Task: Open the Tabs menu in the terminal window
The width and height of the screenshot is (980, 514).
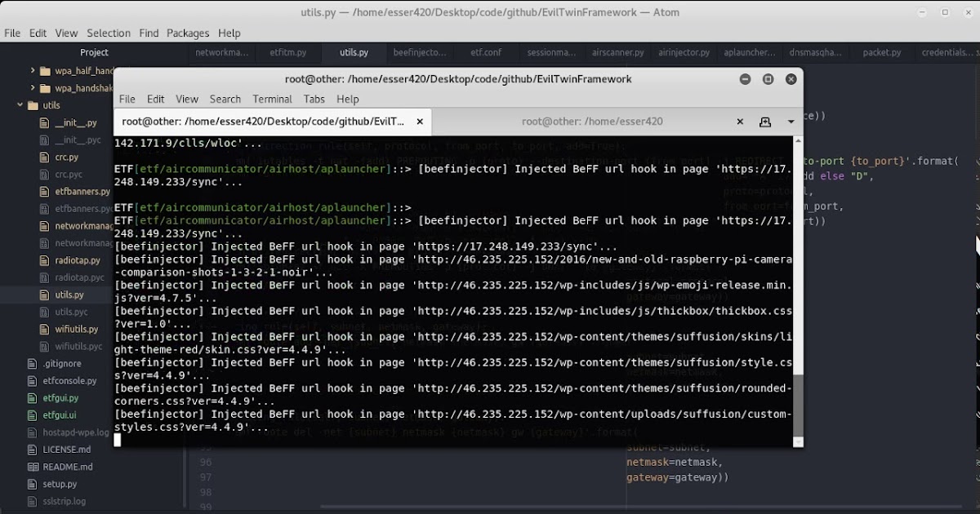Action: [314, 99]
